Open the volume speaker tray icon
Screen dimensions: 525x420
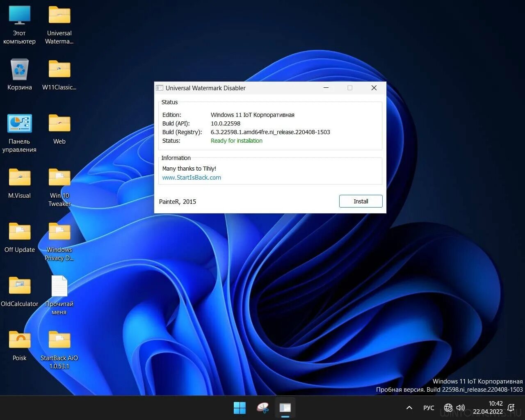(x=461, y=408)
